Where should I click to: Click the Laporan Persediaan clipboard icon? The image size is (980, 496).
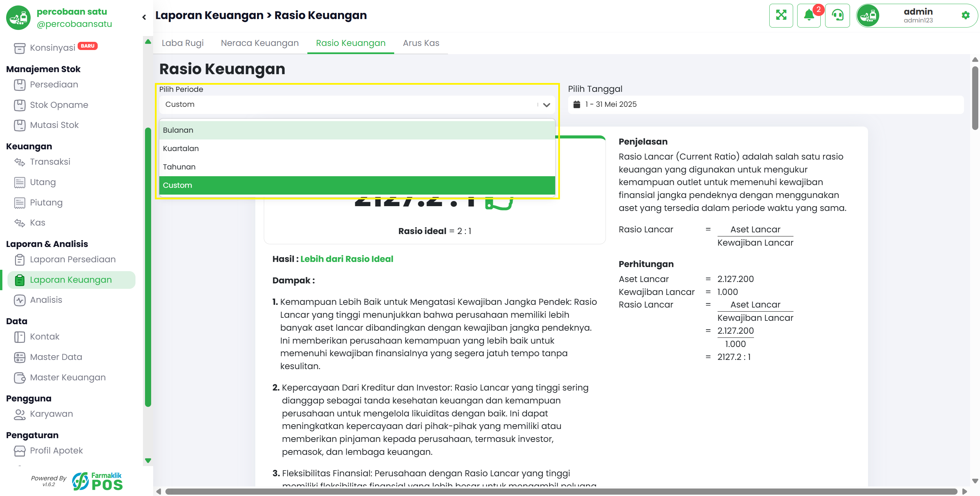click(x=19, y=260)
